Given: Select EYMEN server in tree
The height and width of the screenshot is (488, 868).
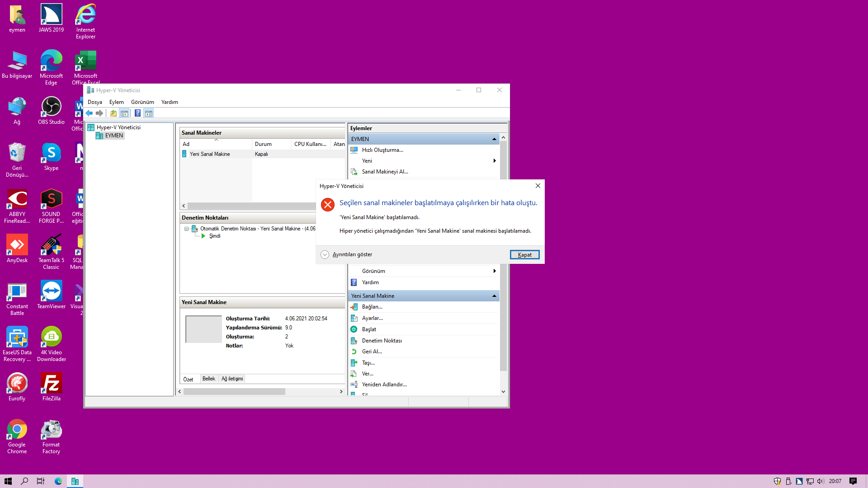Looking at the screenshot, I should [x=114, y=136].
